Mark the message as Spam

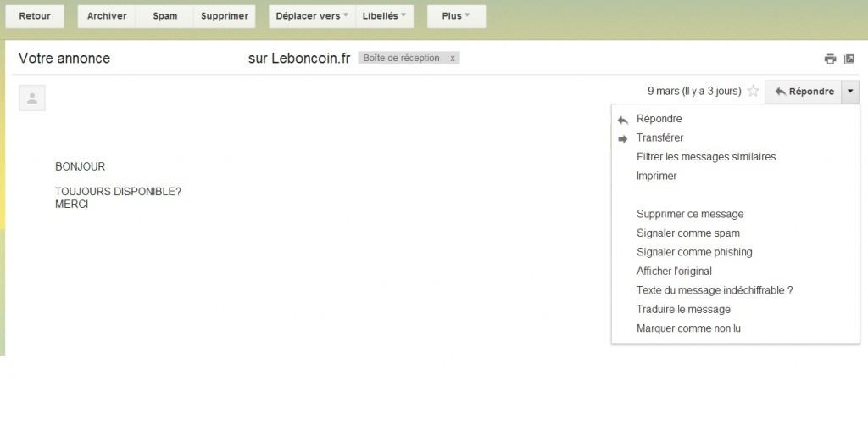pyautogui.click(x=165, y=16)
